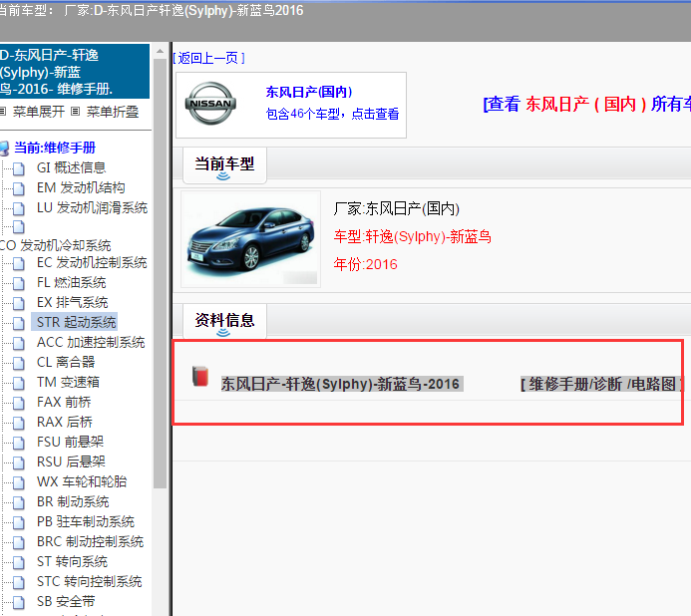Viewport: 691px width, 616px height.
Task: Select STR 起动系统 tree item
Action: pyautogui.click(x=75, y=322)
